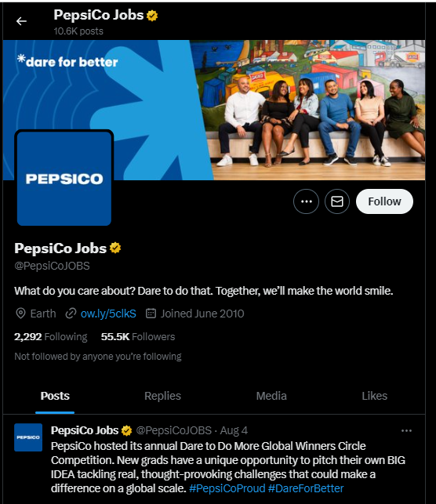The height and width of the screenshot is (504, 436).
Task: Click the envelope message icon
Action: pos(337,201)
